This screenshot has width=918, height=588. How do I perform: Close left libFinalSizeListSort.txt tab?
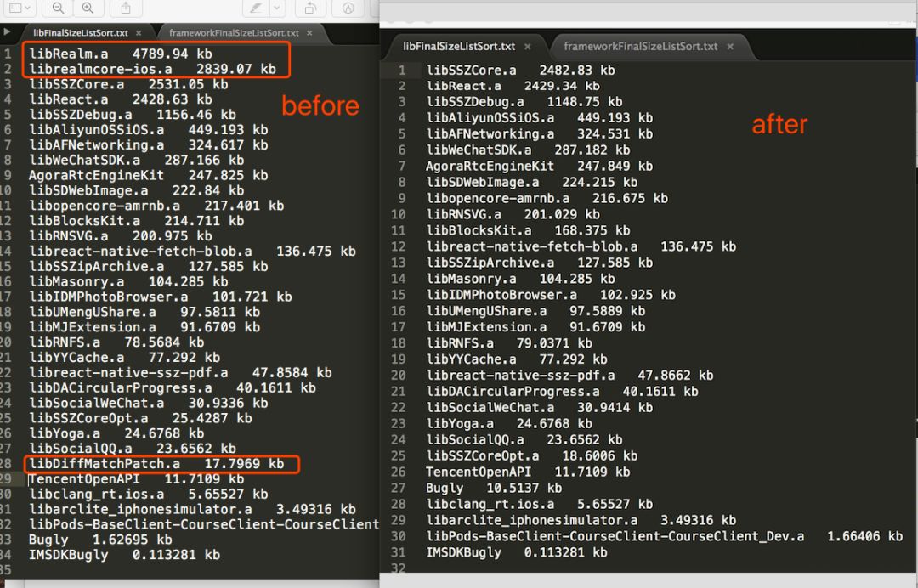(x=139, y=33)
